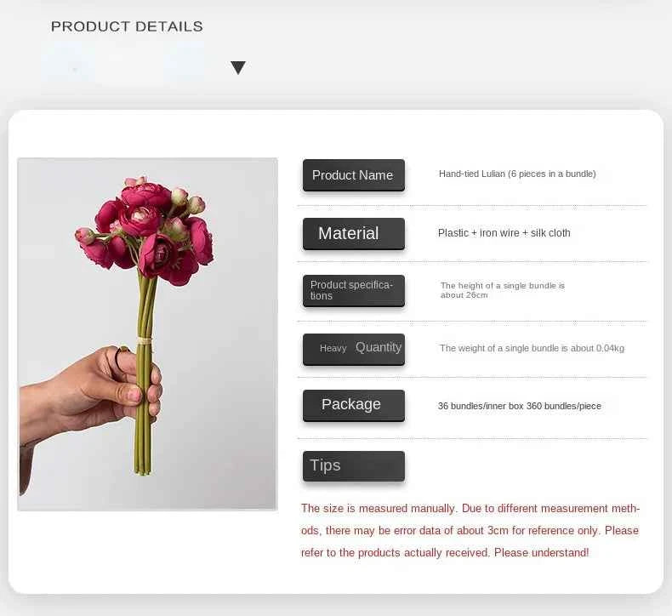Screen dimensions: 672x616
Task: Select the 36 bundles/inner box text
Action: coord(519,406)
